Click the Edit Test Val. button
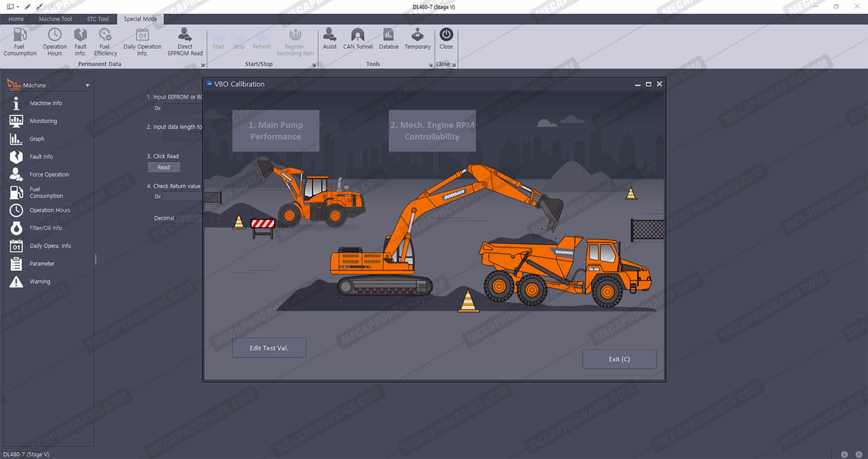This screenshot has height=459, width=868. [x=269, y=348]
